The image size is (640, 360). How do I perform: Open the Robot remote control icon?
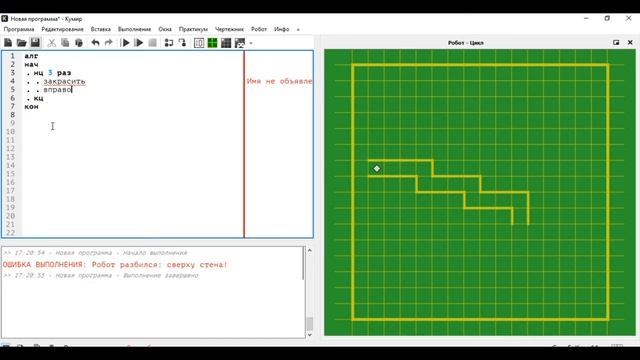pyautogui.click(x=226, y=43)
